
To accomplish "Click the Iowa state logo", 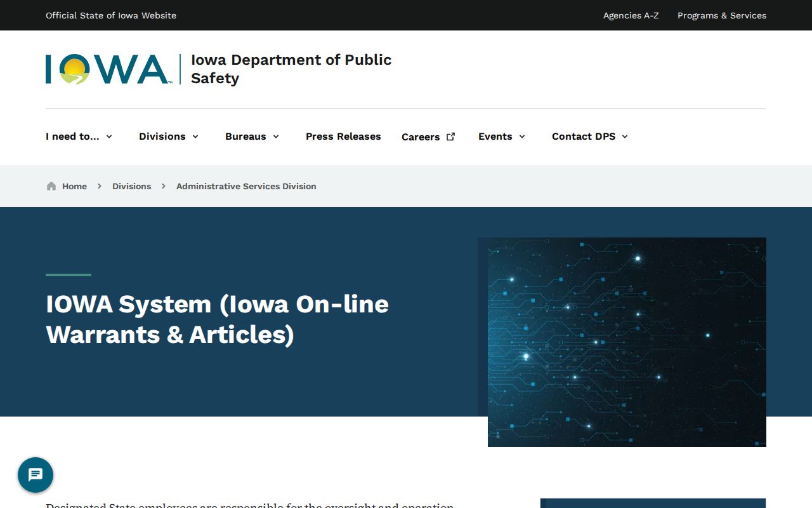I will point(108,69).
